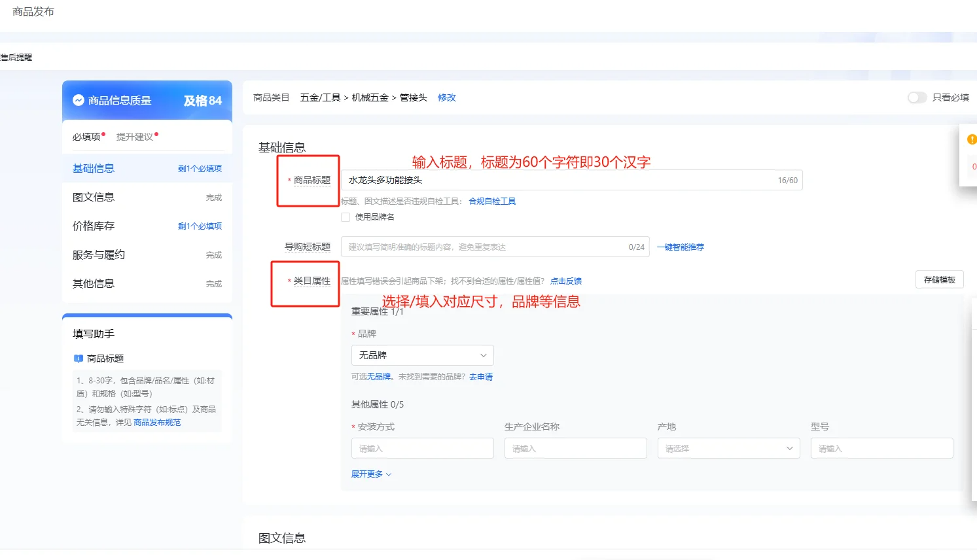
Task: Click the 商品信息质量 checkmark icon
Action: point(79,100)
